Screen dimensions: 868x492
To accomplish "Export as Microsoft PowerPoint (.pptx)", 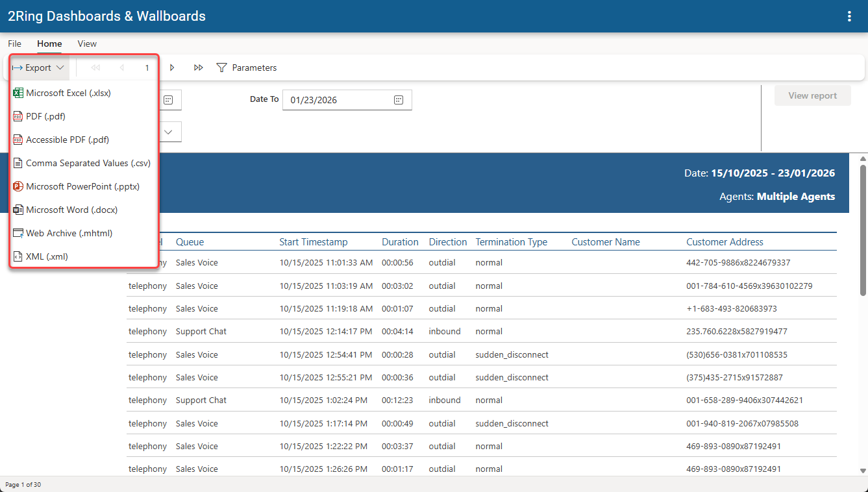I will (84, 186).
